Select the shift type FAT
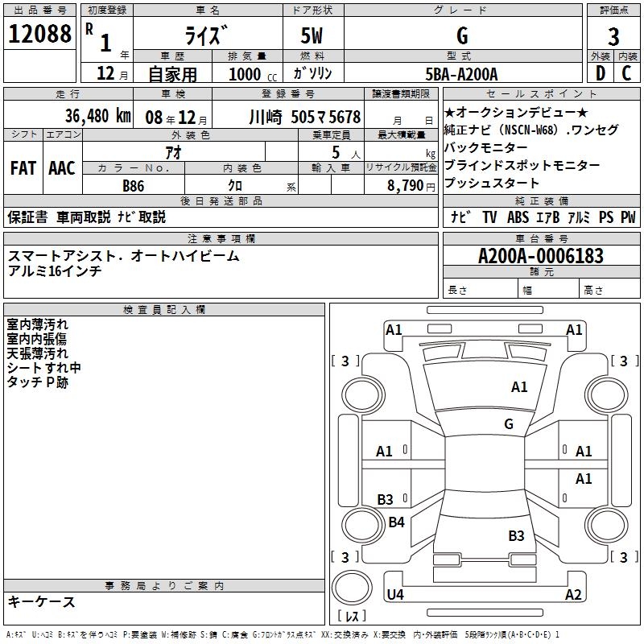 coord(23,168)
